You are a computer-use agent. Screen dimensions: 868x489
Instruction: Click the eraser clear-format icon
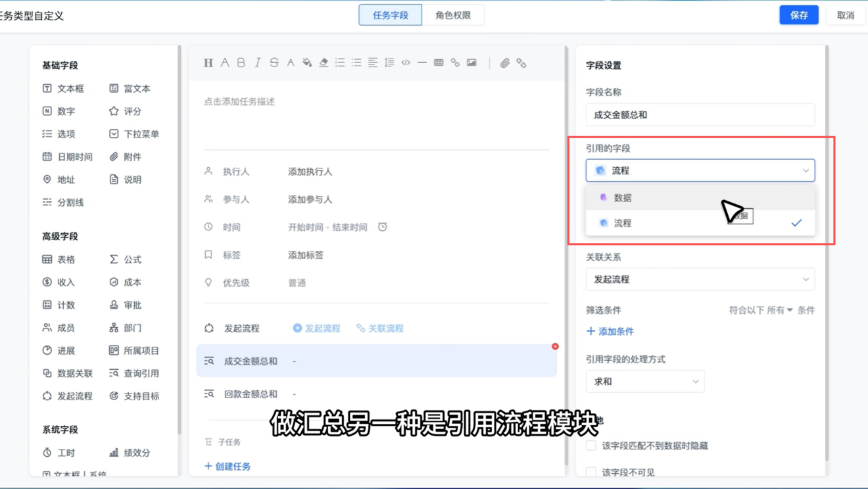(x=324, y=63)
